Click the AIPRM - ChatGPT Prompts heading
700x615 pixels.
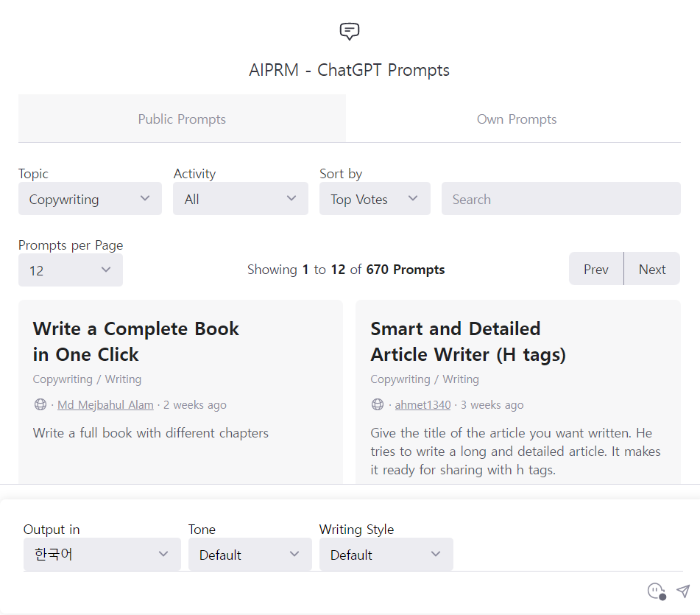point(349,70)
